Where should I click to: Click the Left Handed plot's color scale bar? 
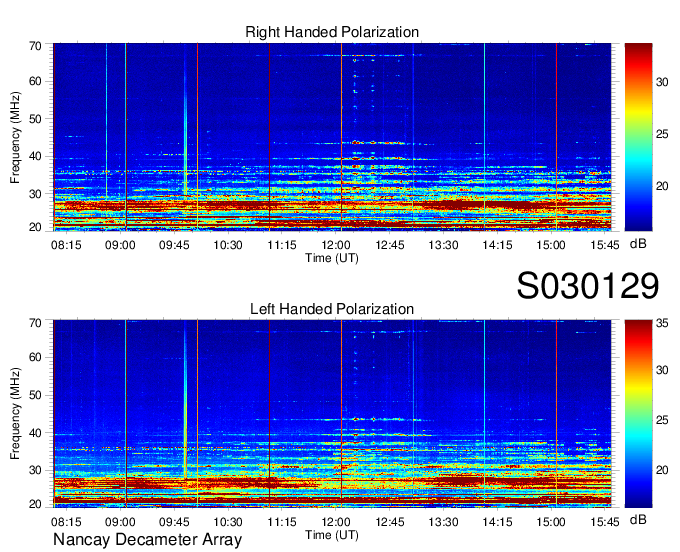tap(638, 413)
